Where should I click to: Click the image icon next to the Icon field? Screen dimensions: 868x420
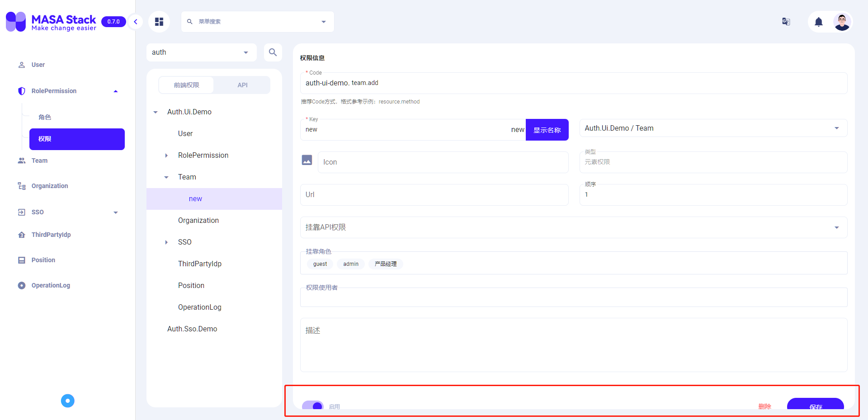307,160
